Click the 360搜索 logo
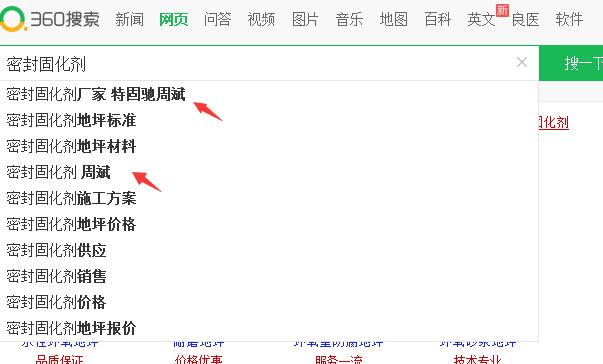This screenshot has height=364, width=603. point(50,18)
